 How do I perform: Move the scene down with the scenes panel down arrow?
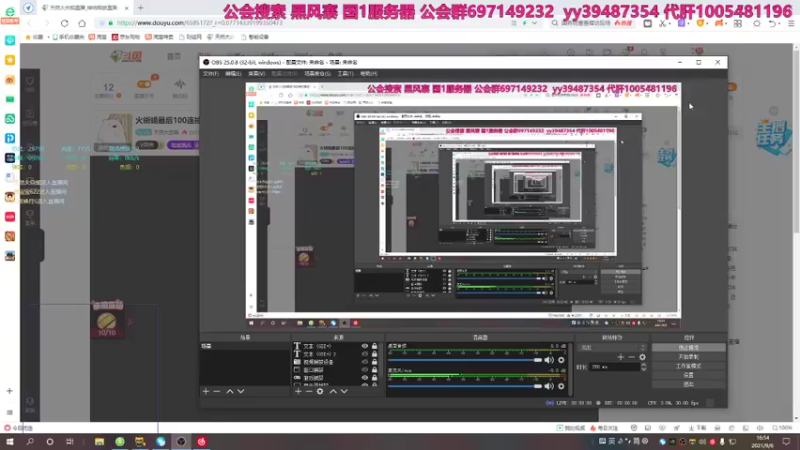click(241, 391)
